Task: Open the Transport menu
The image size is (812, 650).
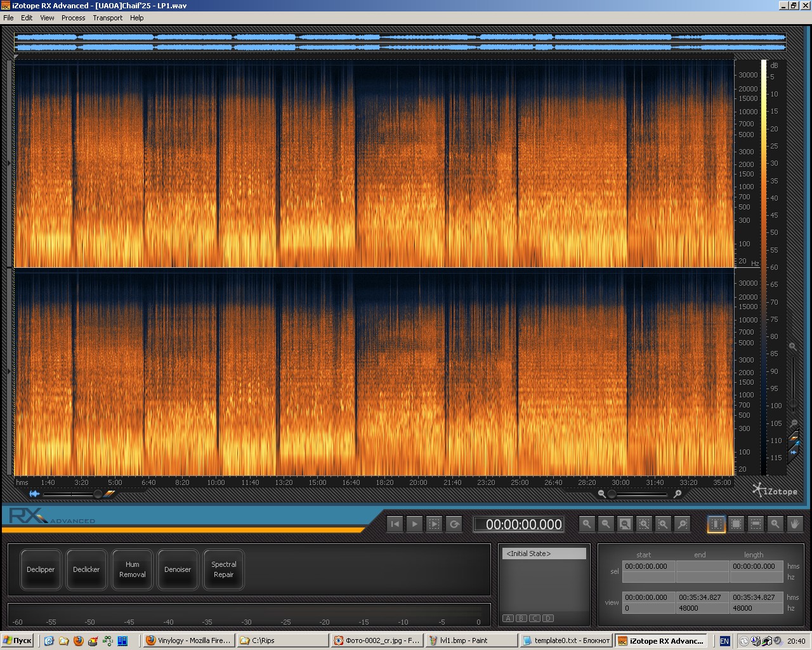Action: point(107,18)
